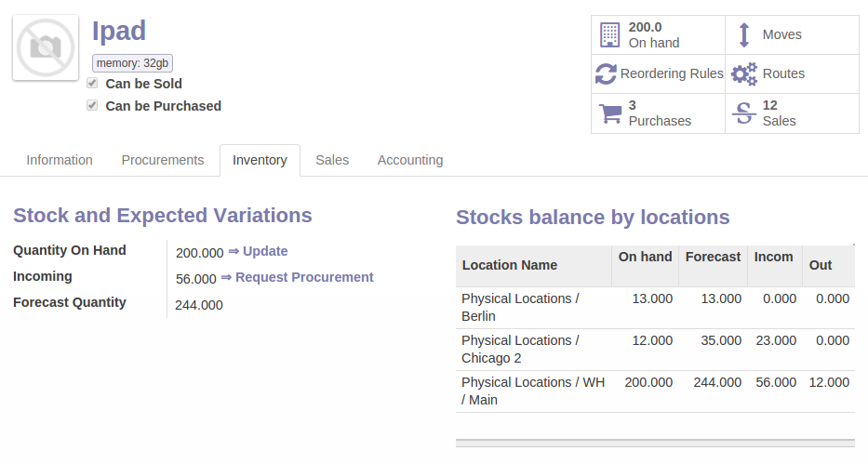868x464 pixels.
Task: Click the Reordering Rules refresh icon
Action: (607, 73)
